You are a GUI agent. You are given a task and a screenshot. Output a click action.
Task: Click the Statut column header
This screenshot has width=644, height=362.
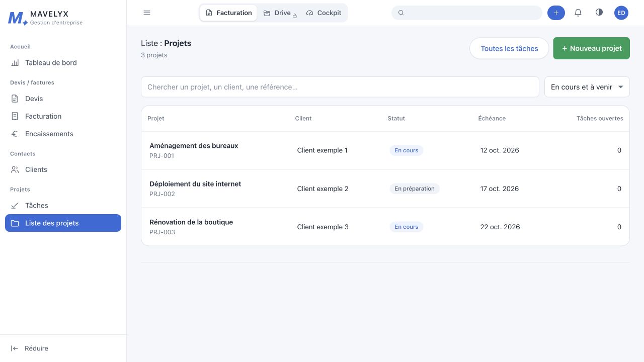click(x=396, y=119)
